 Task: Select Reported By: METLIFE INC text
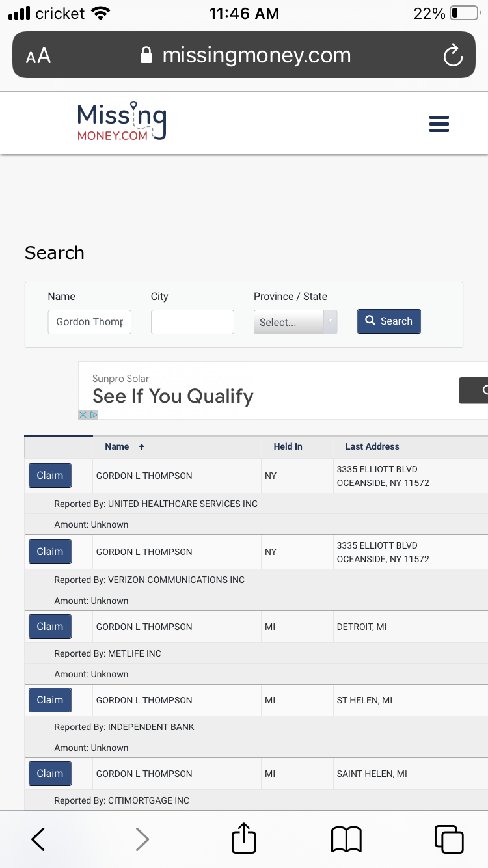[x=107, y=653]
